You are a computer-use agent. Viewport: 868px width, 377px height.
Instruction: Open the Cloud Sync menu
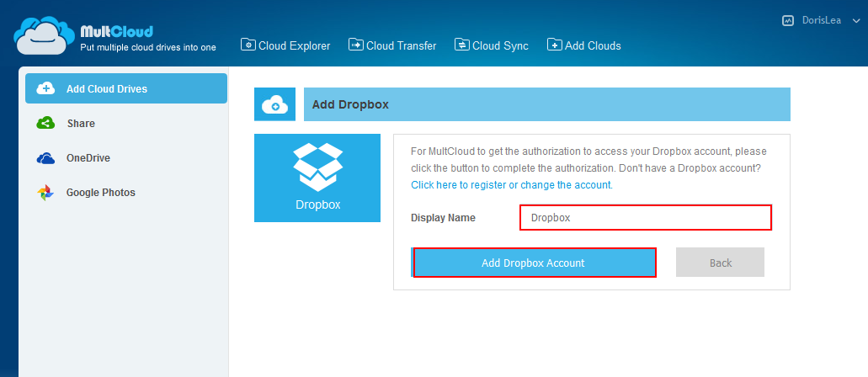(500, 45)
